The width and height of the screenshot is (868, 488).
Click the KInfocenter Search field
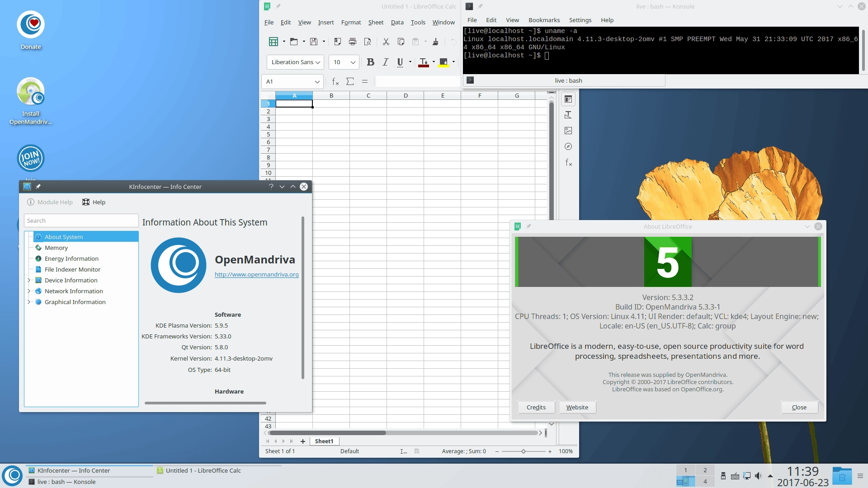click(81, 221)
